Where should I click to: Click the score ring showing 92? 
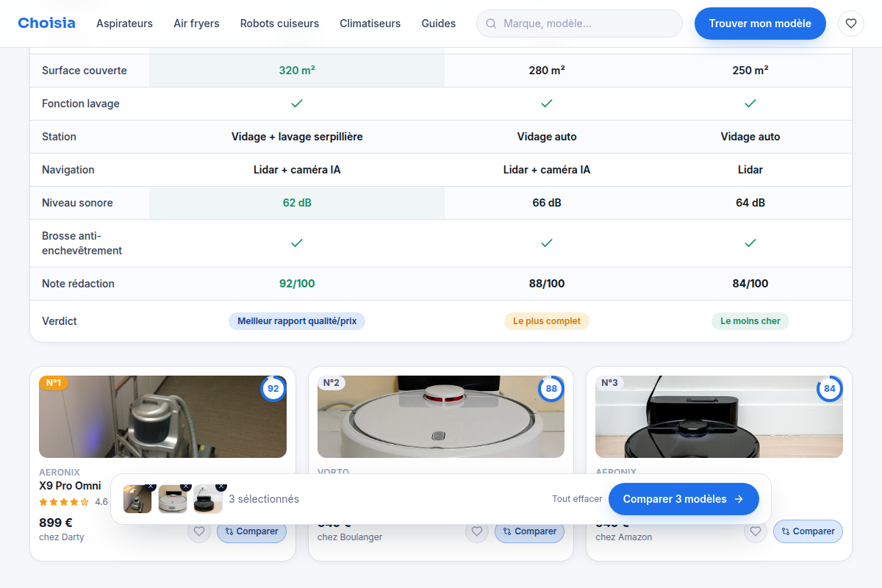(273, 389)
